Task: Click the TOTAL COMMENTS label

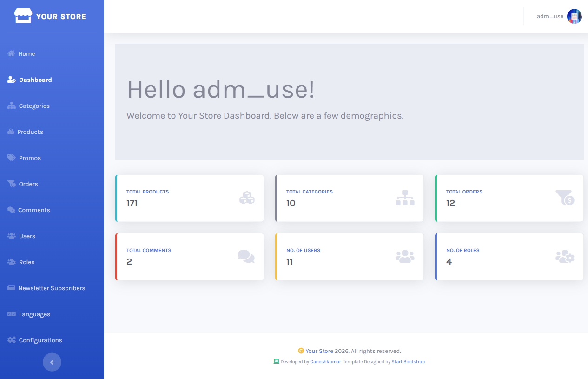Action: (x=149, y=250)
